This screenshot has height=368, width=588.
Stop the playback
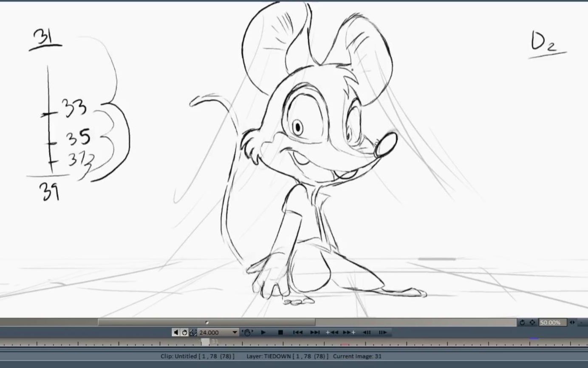tap(280, 332)
